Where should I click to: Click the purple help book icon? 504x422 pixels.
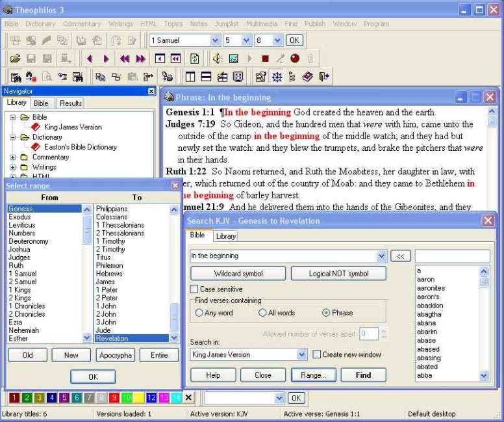tap(308, 77)
